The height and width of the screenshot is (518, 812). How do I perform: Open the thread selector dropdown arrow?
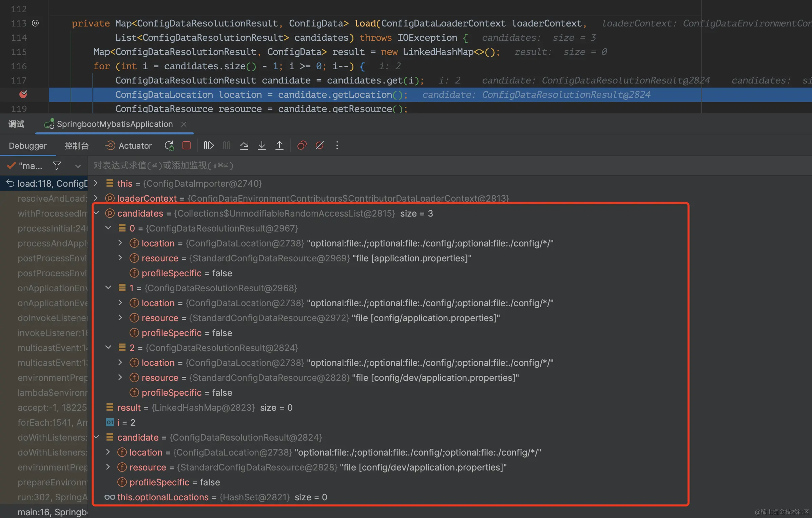pos(78,166)
